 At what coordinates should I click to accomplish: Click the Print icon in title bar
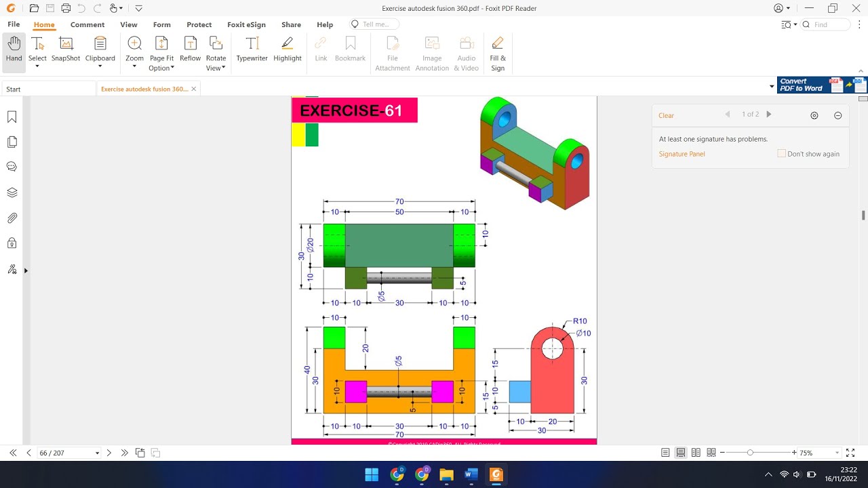tap(66, 8)
